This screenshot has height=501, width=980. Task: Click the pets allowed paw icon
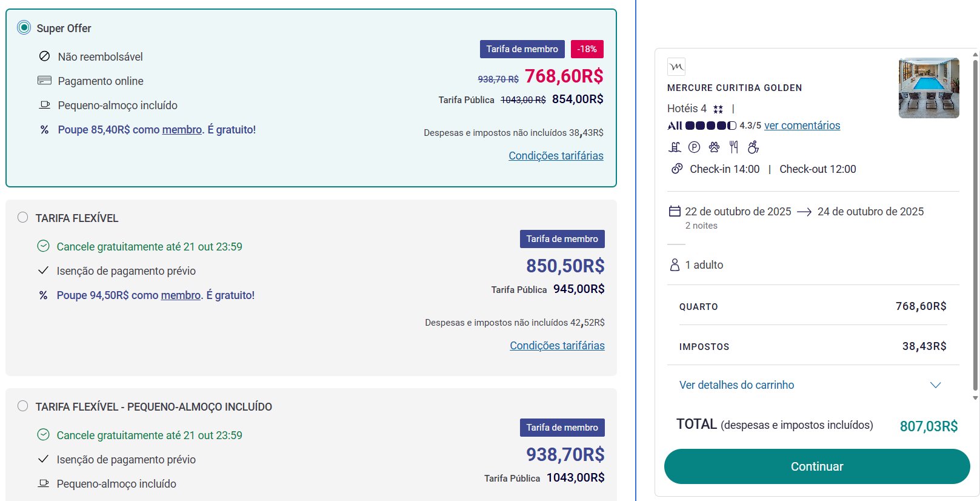coord(714,147)
